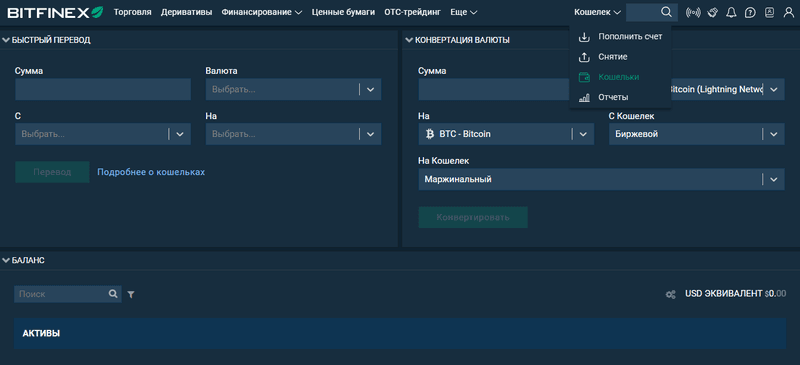Click the hand-with-card icon in the header
Viewport: 800px width, 365px height.
click(x=712, y=12)
